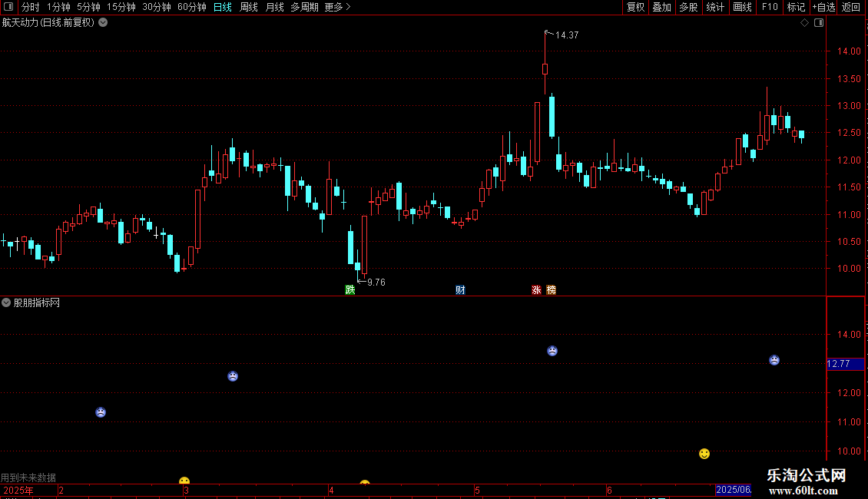
Task: Click the yellow smiley signal near 10.00
Action: (704, 454)
